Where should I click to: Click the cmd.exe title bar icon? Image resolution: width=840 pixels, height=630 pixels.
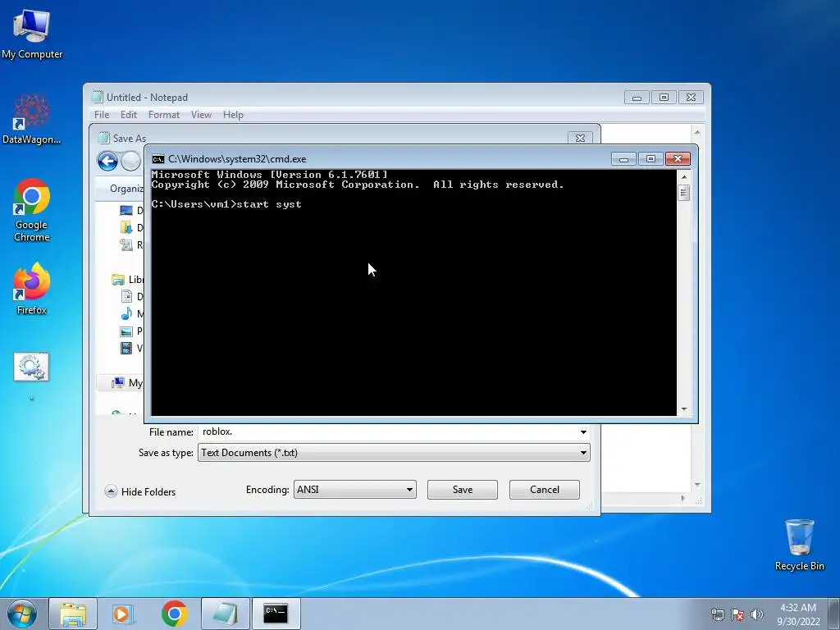tap(158, 159)
